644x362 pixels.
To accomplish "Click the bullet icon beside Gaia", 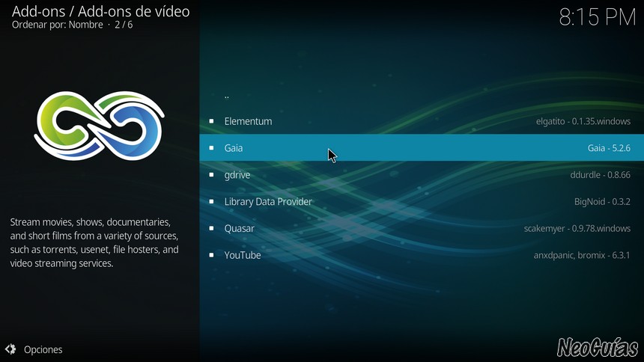I will click(211, 148).
